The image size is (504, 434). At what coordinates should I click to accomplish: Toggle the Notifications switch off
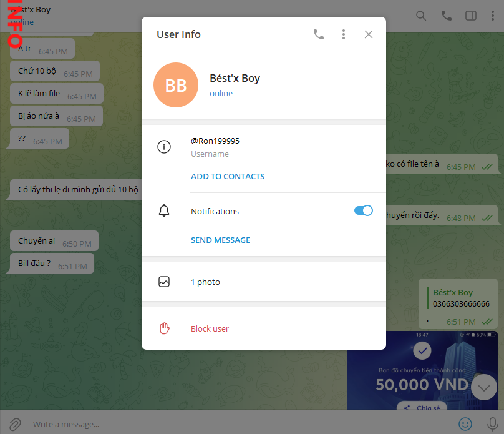363,211
